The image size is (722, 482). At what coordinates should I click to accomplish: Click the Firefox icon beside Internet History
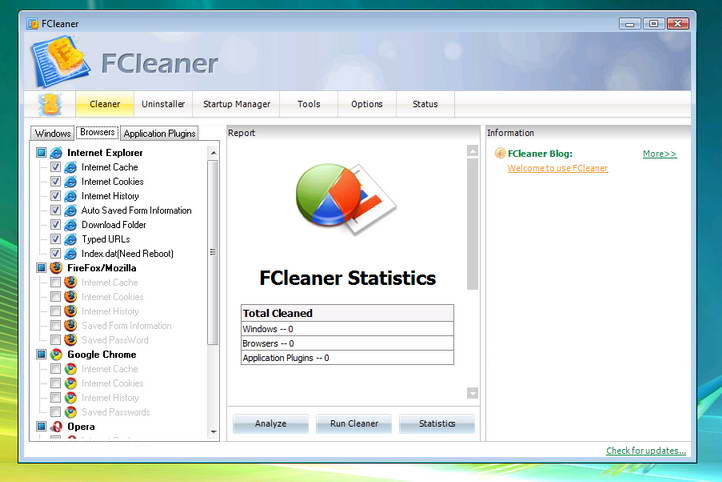(70, 311)
